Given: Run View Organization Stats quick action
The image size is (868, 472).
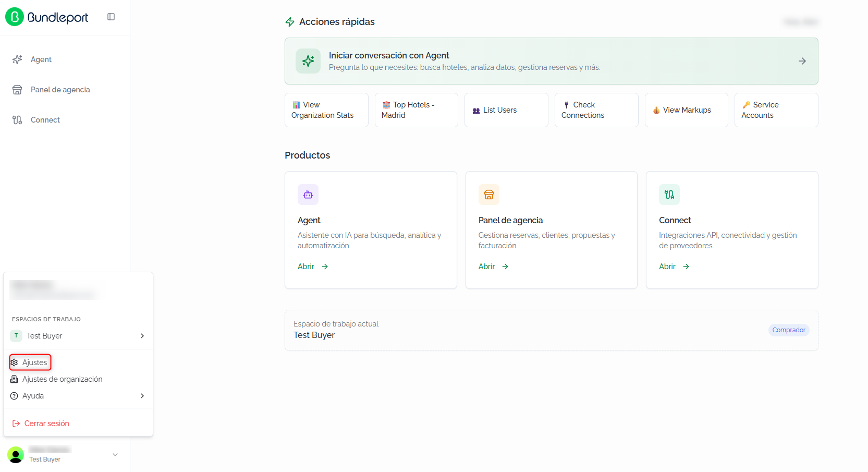Looking at the screenshot, I should tap(326, 110).
